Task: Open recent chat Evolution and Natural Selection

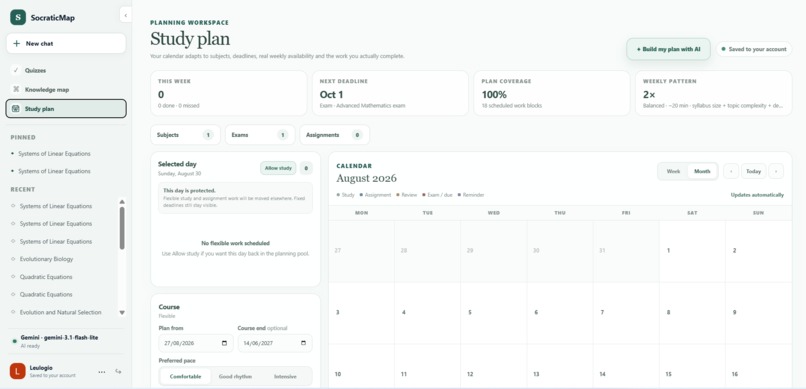Action: 61,312
